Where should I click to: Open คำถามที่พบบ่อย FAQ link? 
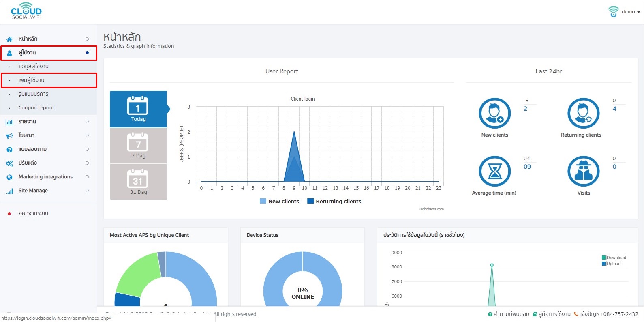point(508,314)
